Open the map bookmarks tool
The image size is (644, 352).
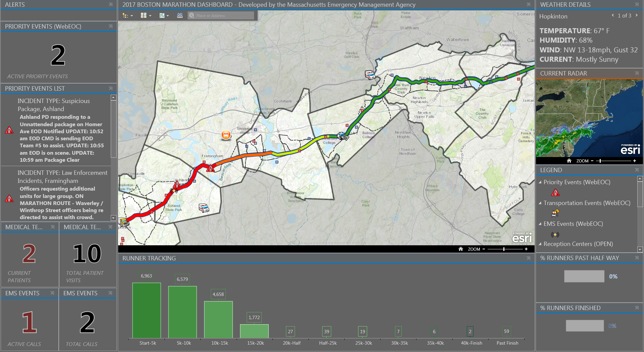[162, 15]
